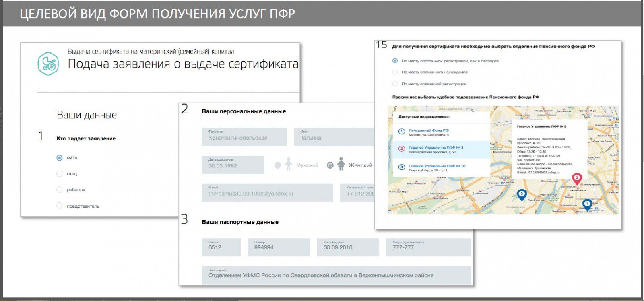
Task: Click the passport Номер field 994994
Action: pos(279,247)
